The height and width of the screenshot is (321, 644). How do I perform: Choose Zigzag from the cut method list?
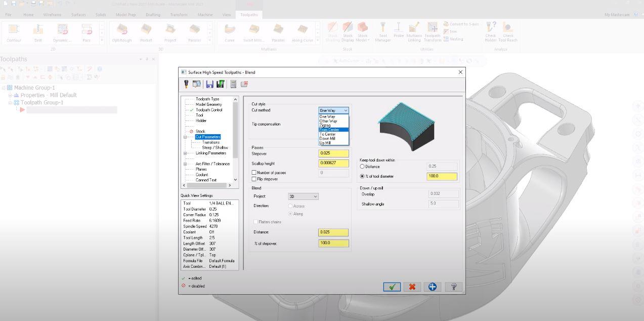[333, 126]
